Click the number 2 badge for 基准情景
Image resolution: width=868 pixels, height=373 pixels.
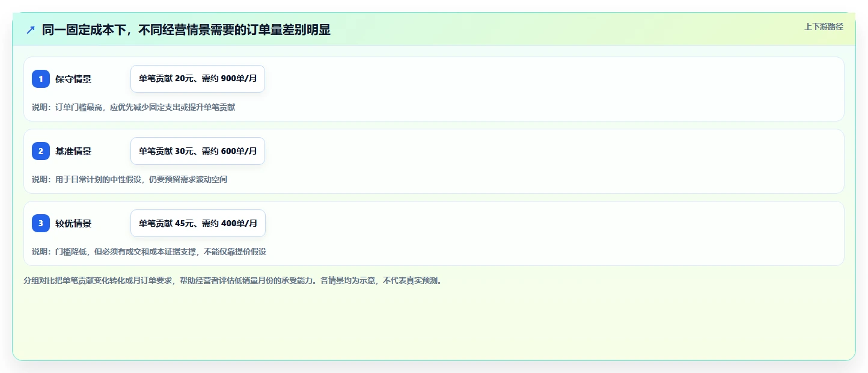click(41, 151)
